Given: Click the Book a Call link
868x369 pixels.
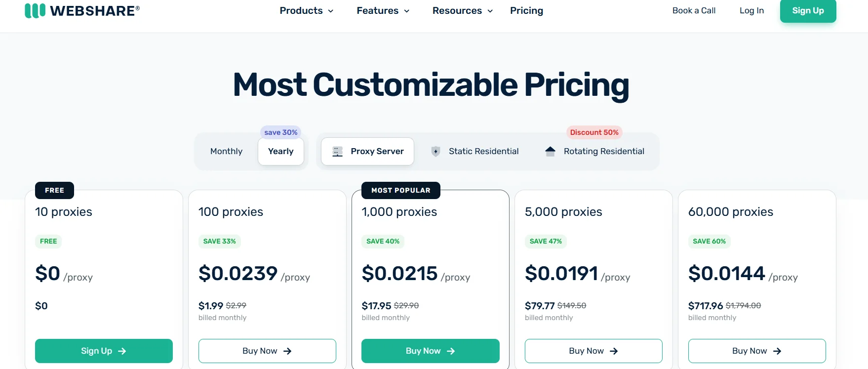Looking at the screenshot, I should tap(694, 10).
